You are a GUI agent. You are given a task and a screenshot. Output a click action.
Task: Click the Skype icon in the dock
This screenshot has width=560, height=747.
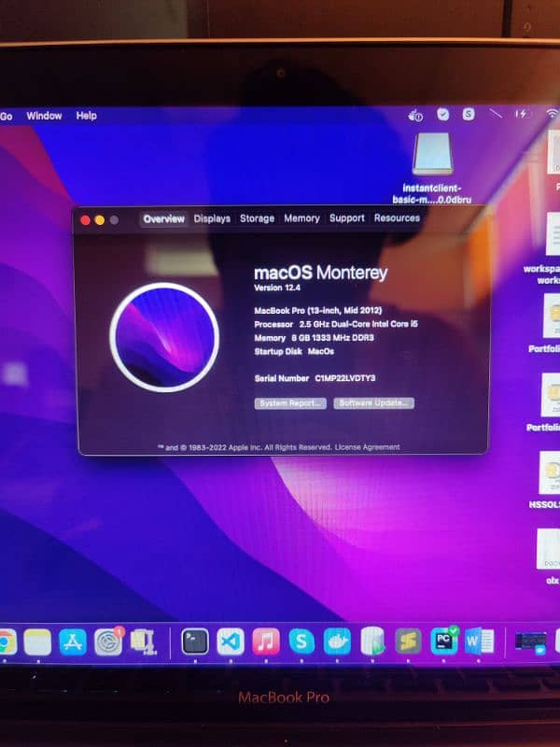pos(301,641)
